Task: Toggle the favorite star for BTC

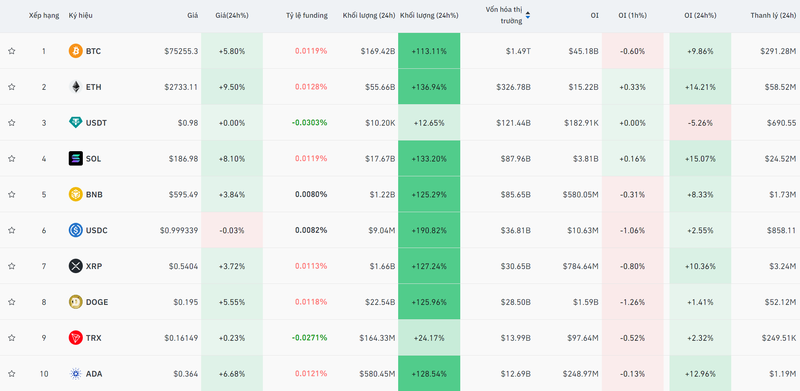Action: (x=12, y=51)
